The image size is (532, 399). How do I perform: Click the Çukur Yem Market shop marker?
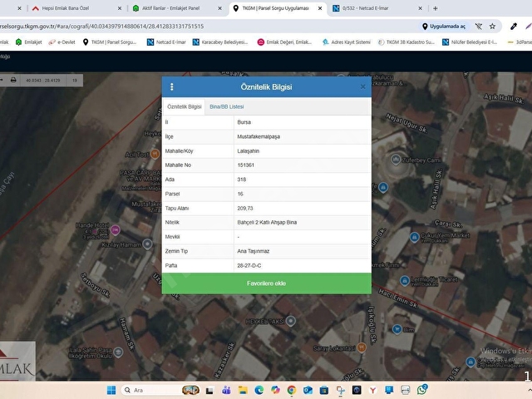[414, 237]
